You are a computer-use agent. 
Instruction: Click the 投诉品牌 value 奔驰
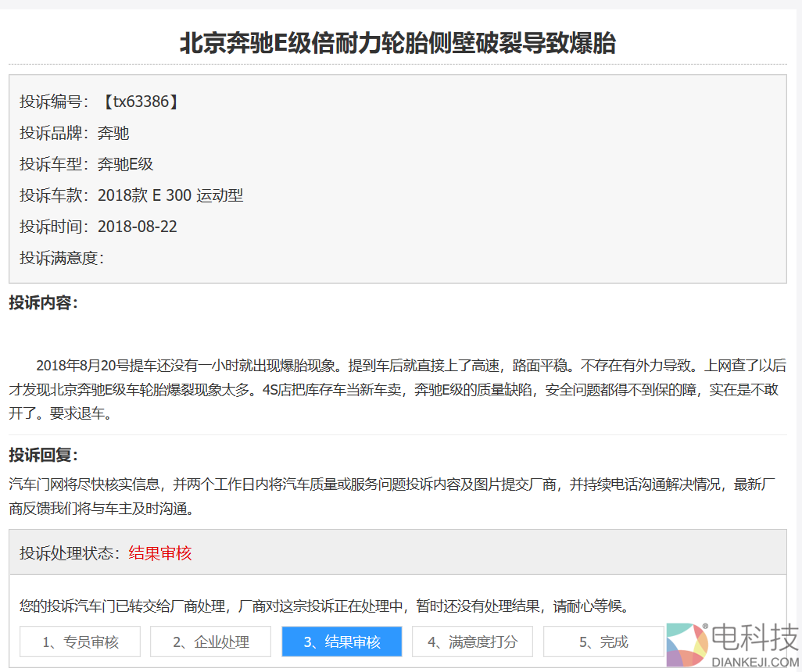point(113,133)
